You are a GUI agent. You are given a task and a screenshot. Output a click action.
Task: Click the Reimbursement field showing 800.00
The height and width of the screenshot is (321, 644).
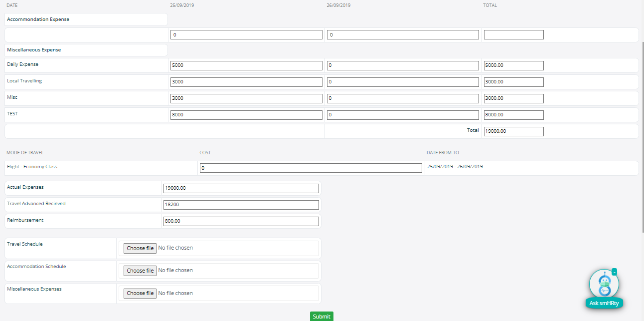[241, 221]
